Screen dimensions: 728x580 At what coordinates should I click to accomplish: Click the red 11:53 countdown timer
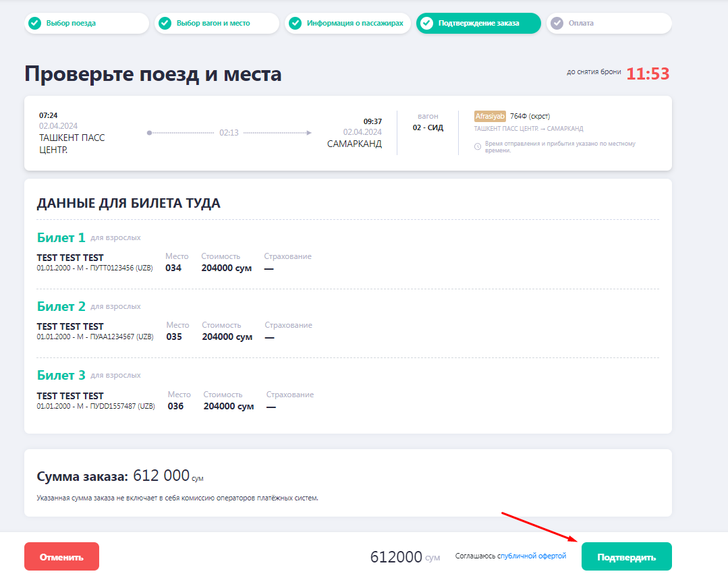click(648, 74)
